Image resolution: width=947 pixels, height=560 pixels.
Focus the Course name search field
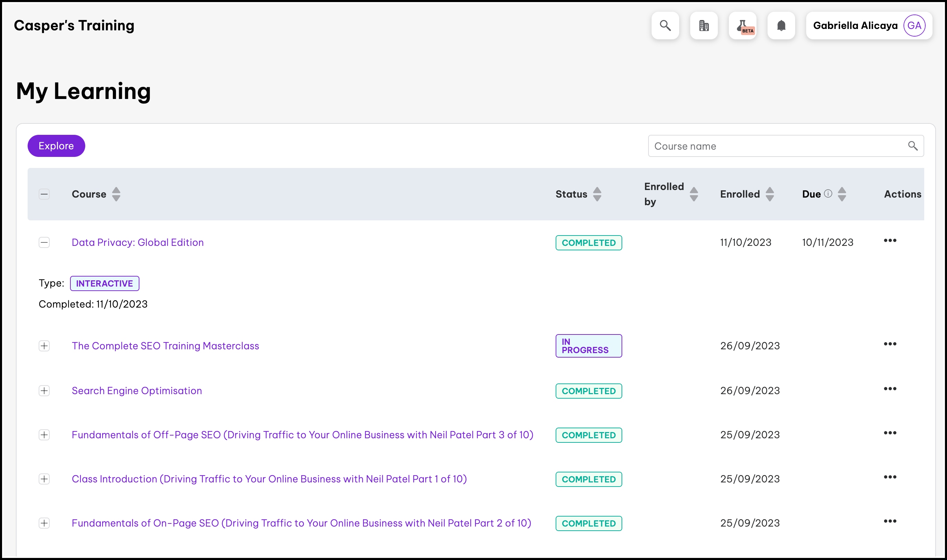[x=774, y=146]
